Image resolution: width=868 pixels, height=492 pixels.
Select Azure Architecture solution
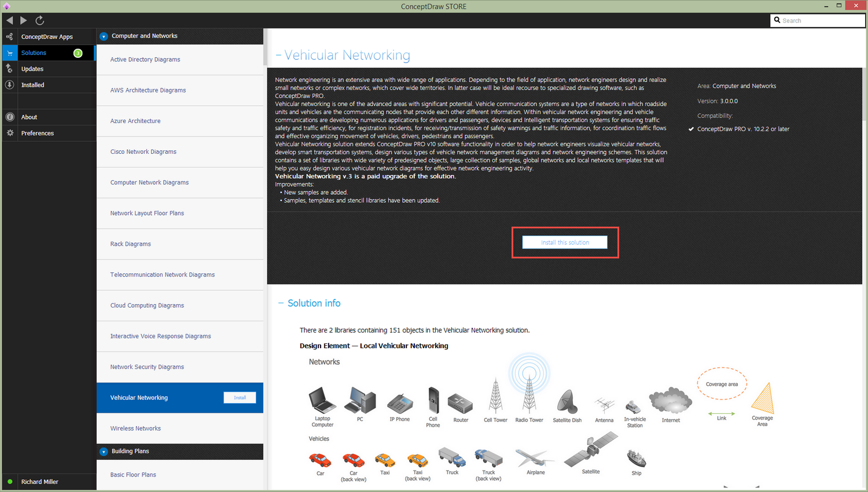click(180, 121)
